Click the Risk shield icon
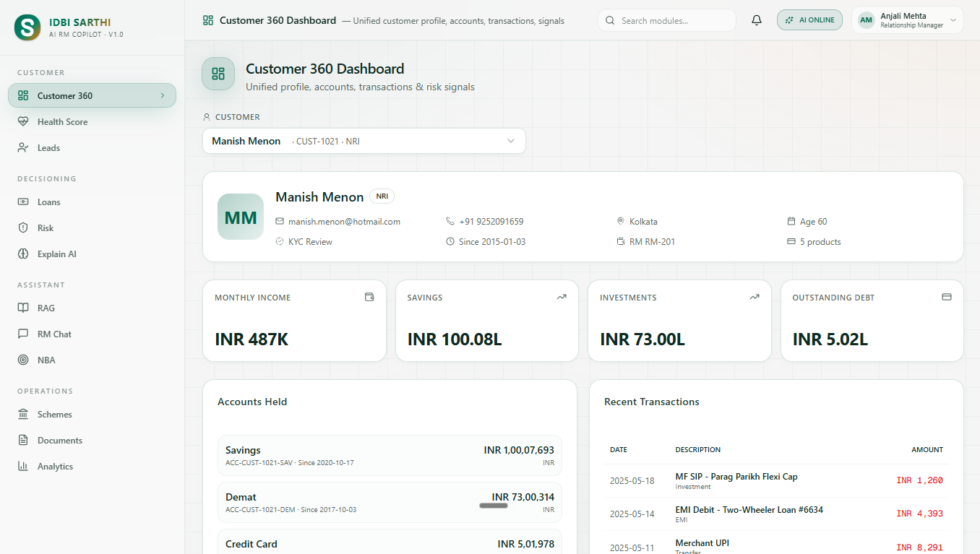980x554 pixels. (x=23, y=228)
